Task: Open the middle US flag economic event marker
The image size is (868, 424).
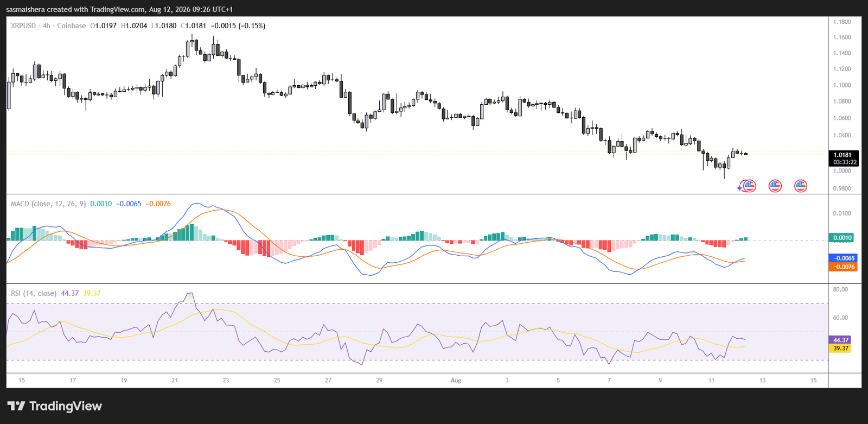Action: 775,186
